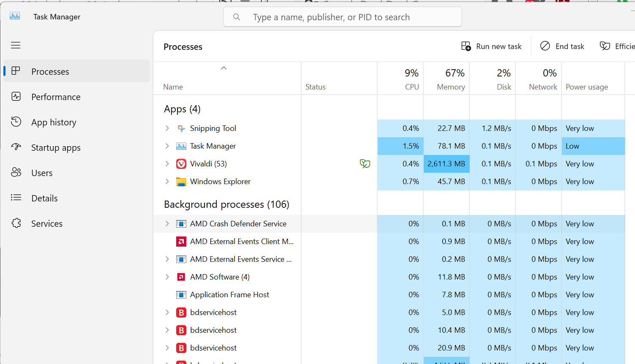Click the Startup apps gauge icon
The image size is (635, 364).
16,147
